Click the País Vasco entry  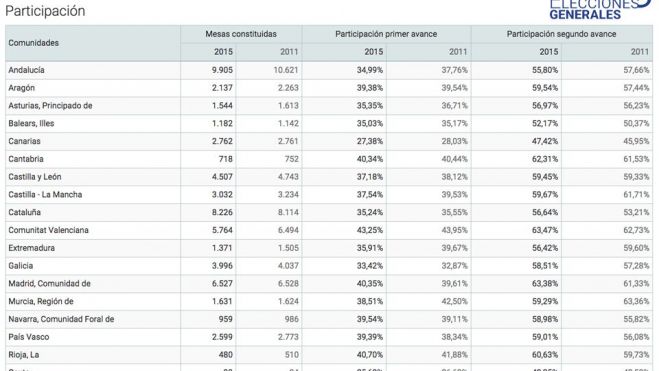(x=29, y=337)
